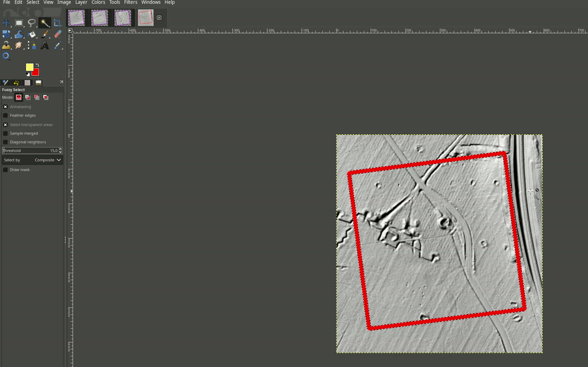
Task: Open the canvas menu arrow by rulers
Action: coord(70,30)
